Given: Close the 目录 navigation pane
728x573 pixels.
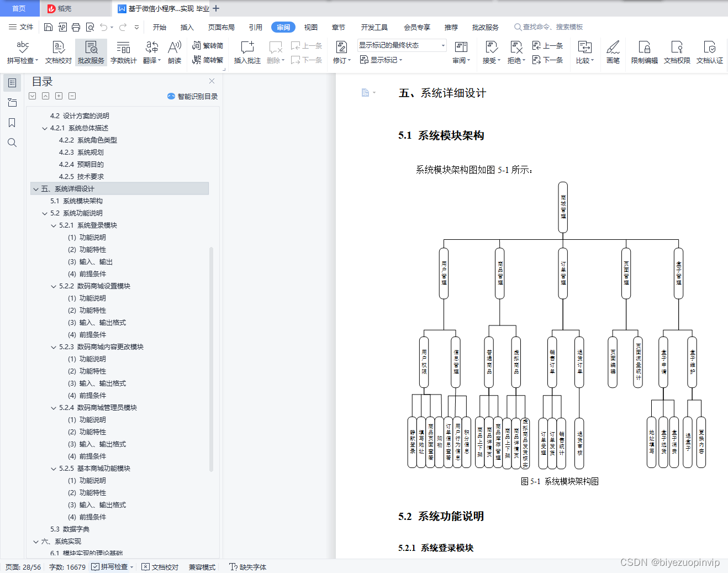Looking at the screenshot, I should (212, 81).
